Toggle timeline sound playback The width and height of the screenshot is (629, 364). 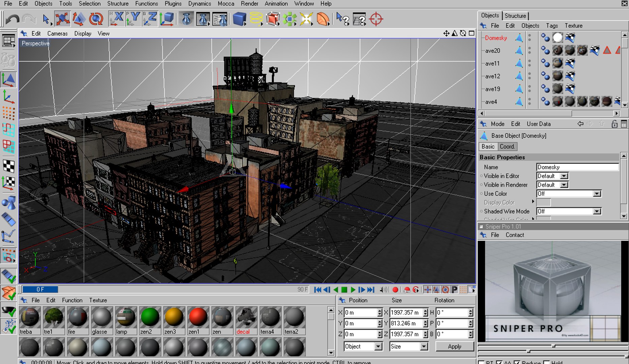coord(383,290)
